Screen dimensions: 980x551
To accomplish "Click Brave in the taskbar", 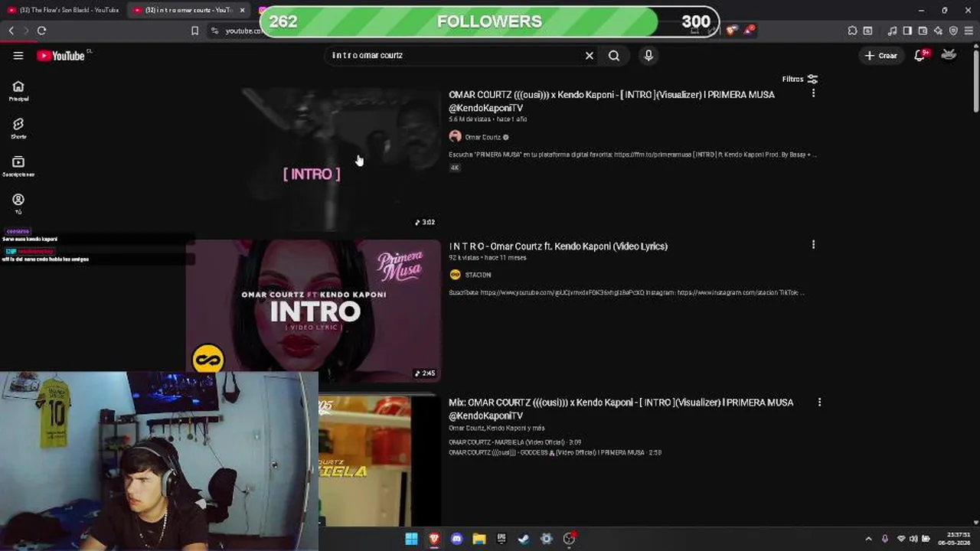I will coord(434,539).
